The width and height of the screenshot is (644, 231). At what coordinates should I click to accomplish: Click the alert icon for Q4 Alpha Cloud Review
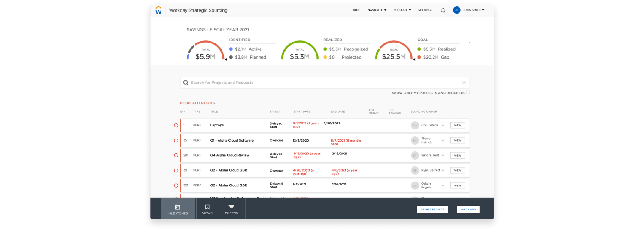tap(176, 155)
